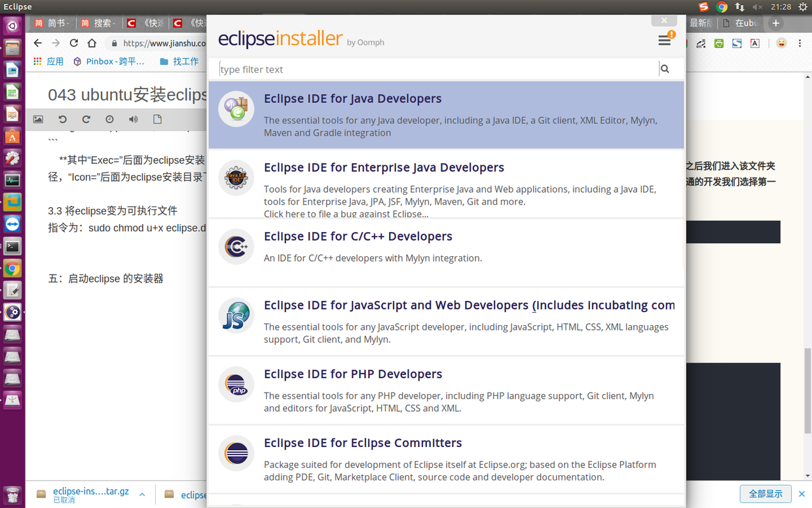The height and width of the screenshot is (508, 812).
Task: Click the green printer extension icon
Action: [719, 43]
